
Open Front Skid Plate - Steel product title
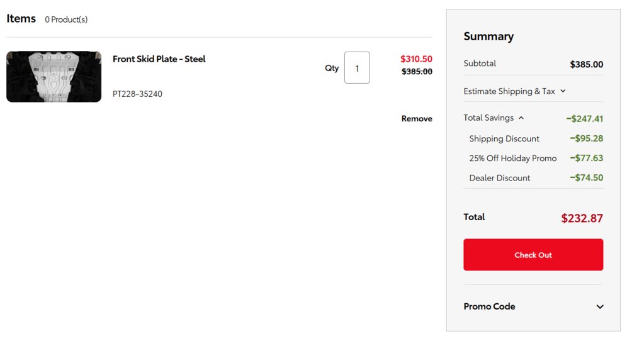coord(159,59)
